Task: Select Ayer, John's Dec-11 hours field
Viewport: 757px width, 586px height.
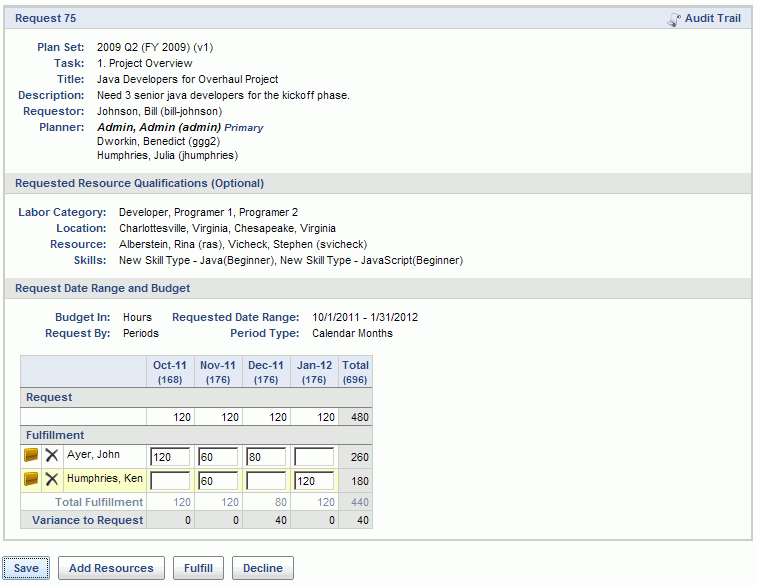Action: click(266, 457)
